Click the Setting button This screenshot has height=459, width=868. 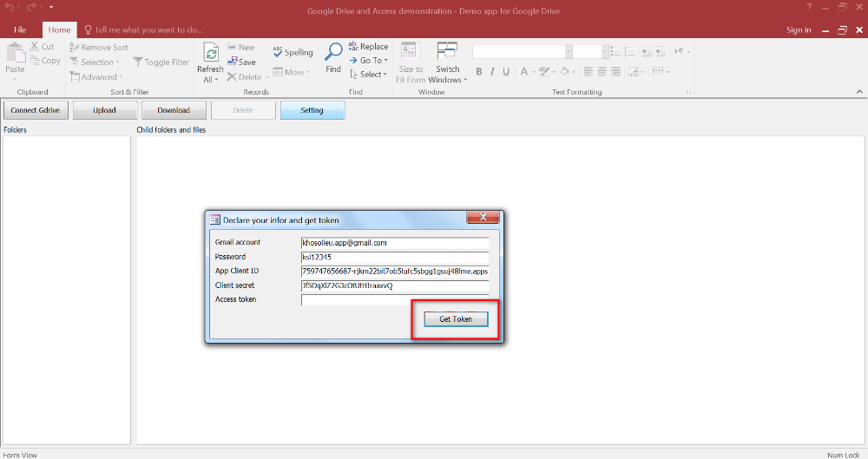tap(312, 110)
